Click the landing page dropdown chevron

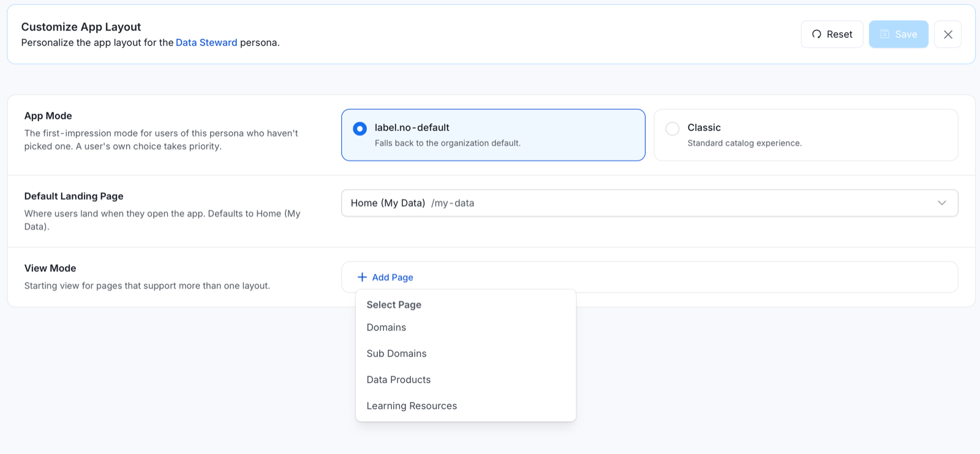pyautogui.click(x=942, y=203)
